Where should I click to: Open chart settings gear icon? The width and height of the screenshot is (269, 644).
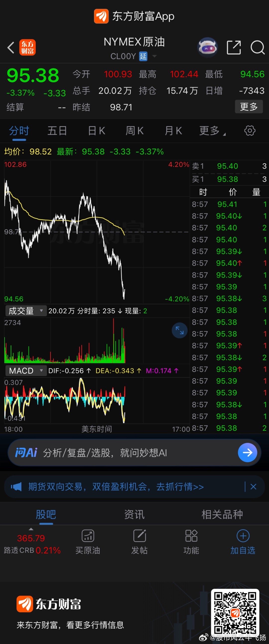click(250, 130)
